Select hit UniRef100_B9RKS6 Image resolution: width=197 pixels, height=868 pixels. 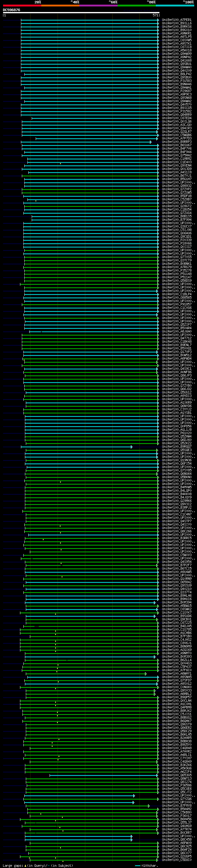click(177, 26)
